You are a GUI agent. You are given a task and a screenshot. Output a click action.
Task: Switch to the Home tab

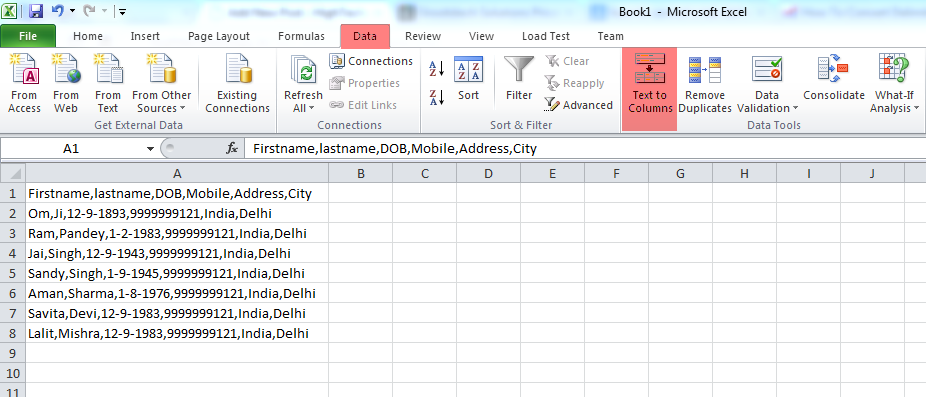[x=88, y=36]
